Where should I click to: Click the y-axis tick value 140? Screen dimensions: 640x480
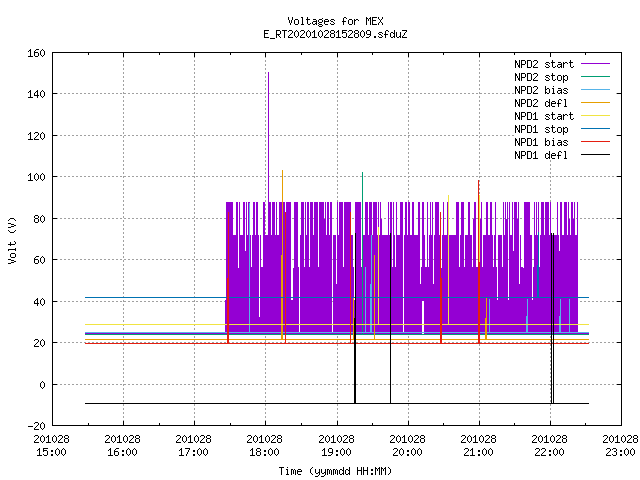click(x=36, y=94)
